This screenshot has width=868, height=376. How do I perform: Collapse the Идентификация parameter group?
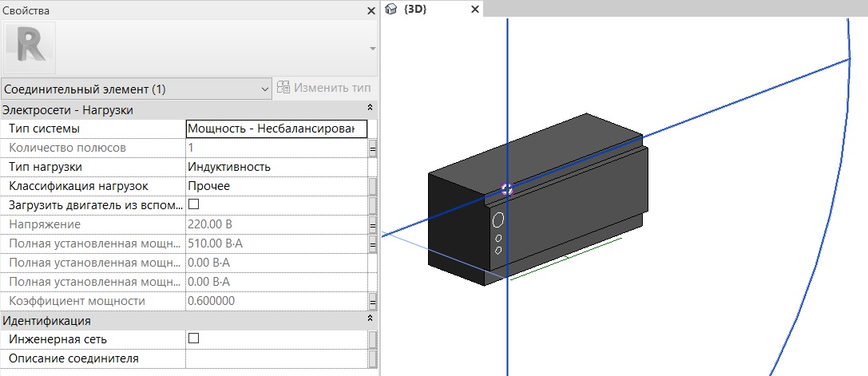pos(370,321)
